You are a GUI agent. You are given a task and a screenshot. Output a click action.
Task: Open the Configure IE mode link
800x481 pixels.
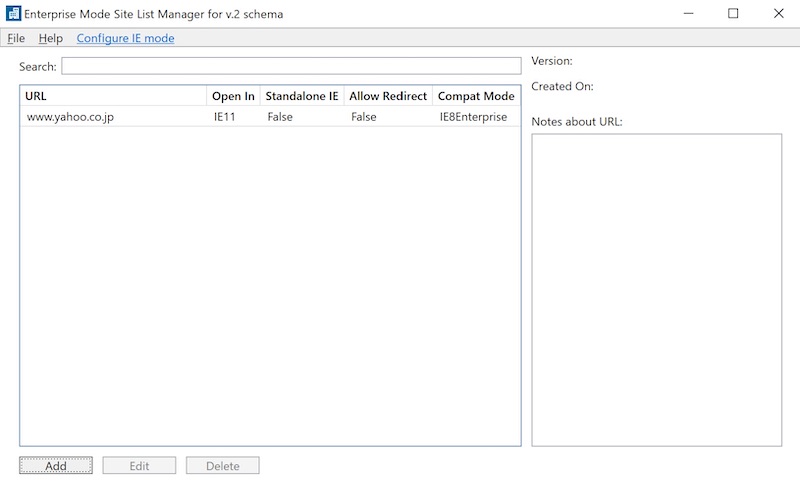(126, 38)
